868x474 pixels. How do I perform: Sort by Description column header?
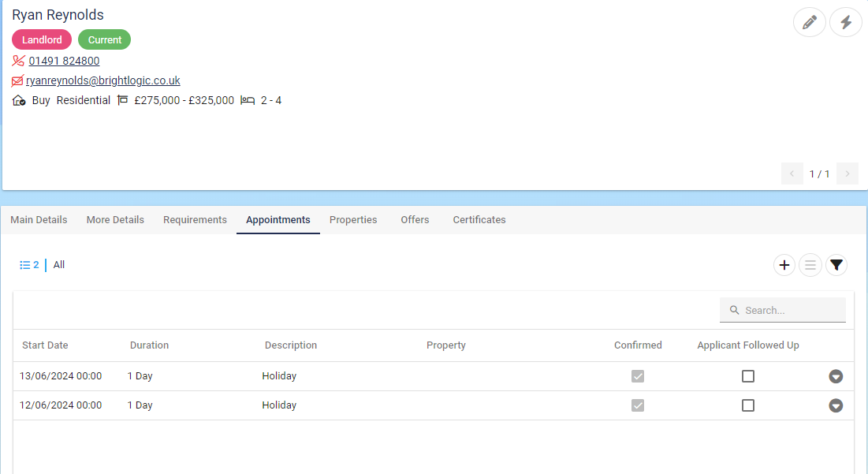tap(291, 345)
